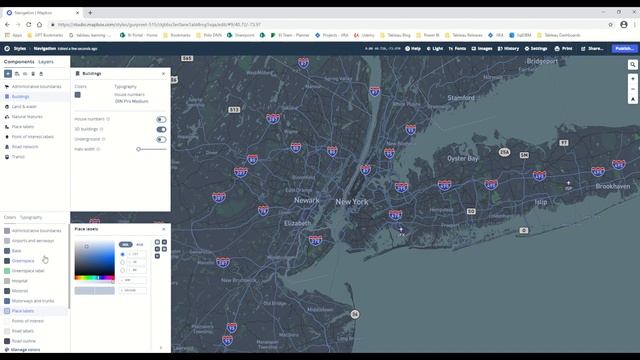Open the Road network component

click(35, 147)
